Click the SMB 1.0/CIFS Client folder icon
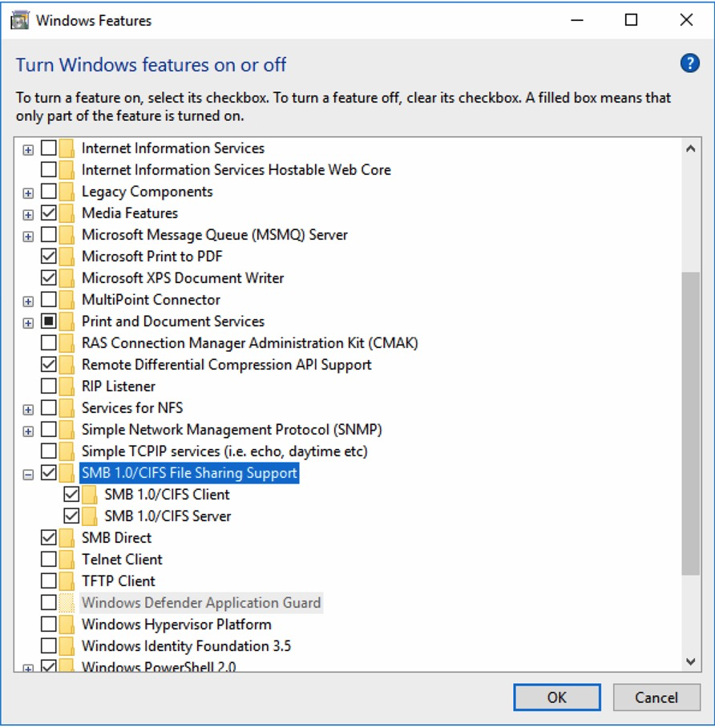 click(x=89, y=495)
